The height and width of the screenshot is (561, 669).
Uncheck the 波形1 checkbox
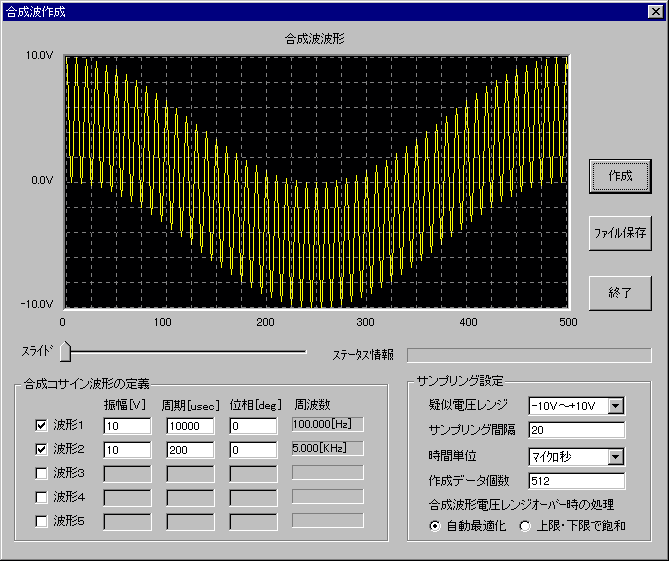tap(41, 425)
